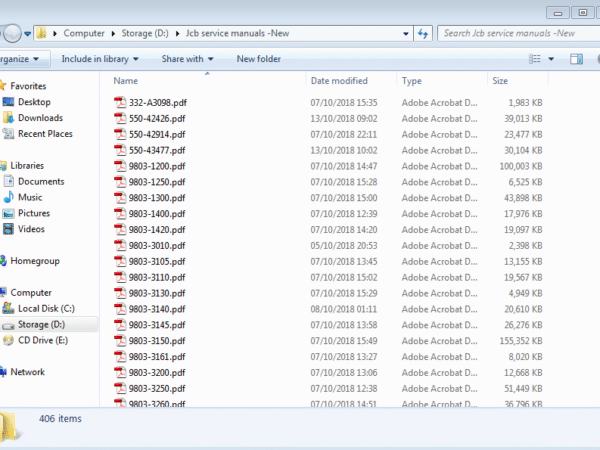
Task: Click the folder icon in address bar
Action: coord(41,33)
